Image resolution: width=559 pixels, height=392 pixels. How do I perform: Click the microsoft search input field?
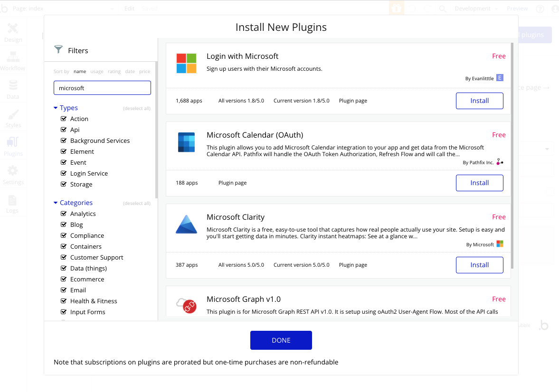(x=102, y=88)
